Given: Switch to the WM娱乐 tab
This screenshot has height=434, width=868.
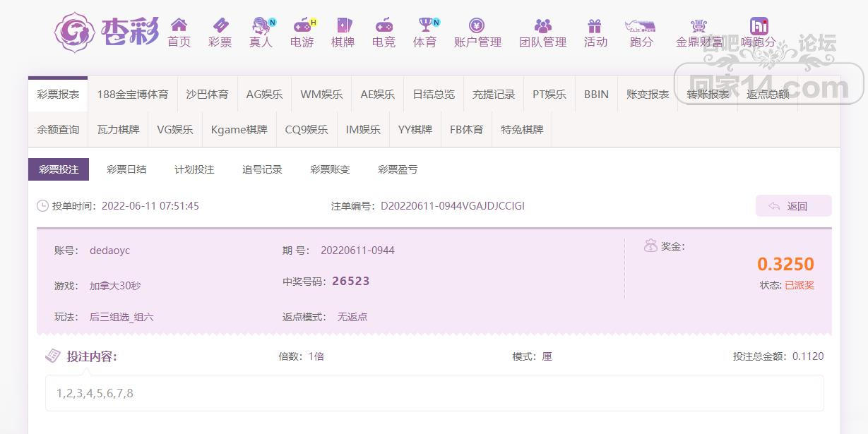Looking at the screenshot, I should click(321, 94).
